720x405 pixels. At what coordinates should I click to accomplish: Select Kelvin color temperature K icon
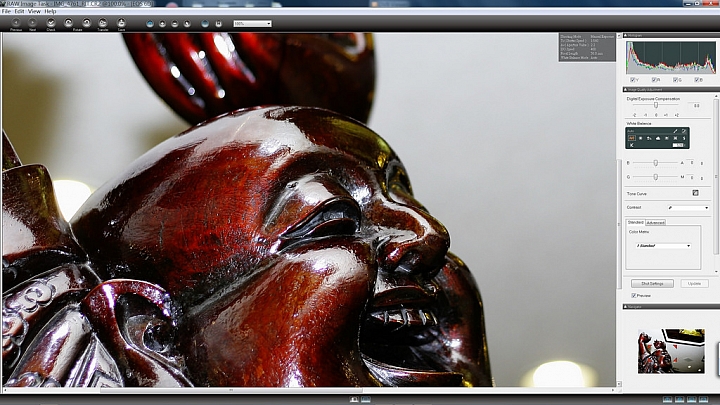[x=632, y=145]
